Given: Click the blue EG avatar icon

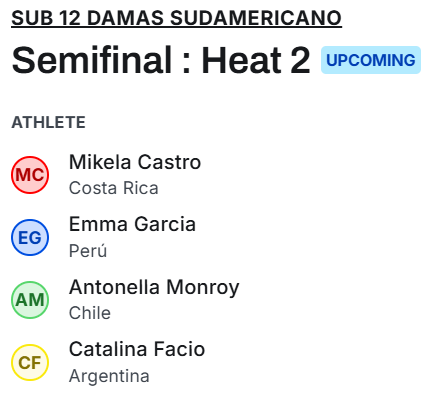Looking at the screenshot, I should coord(30,237).
